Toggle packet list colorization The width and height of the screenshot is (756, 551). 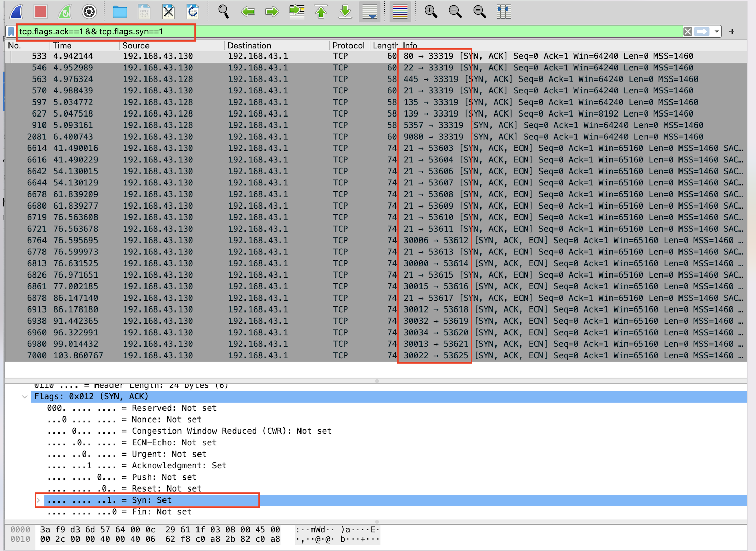(400, 12)
